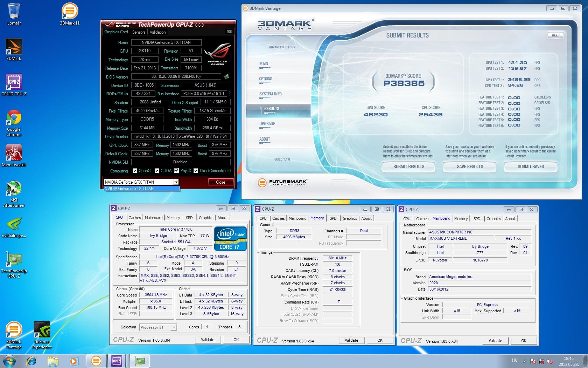
Task: Open the 3DMark desktop shortcut
Action: 14,49
